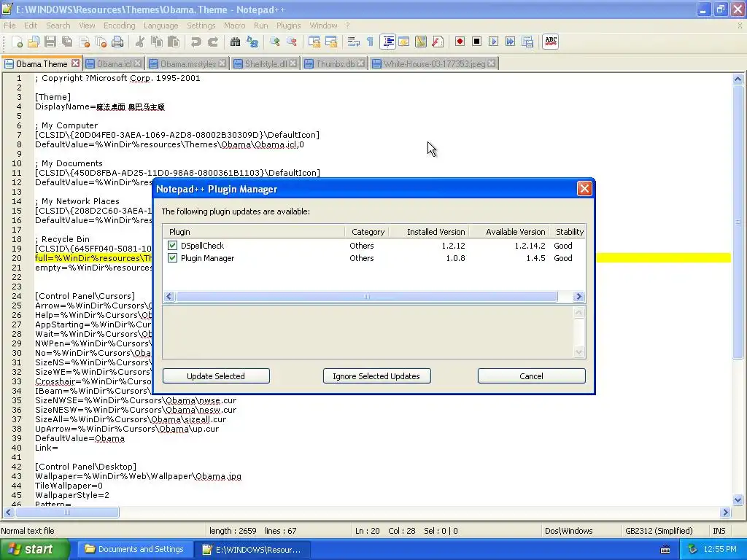Screen dimensions: 747x560
Task: Click the Start Recording macro icon
Action: (x=460, y=42)
